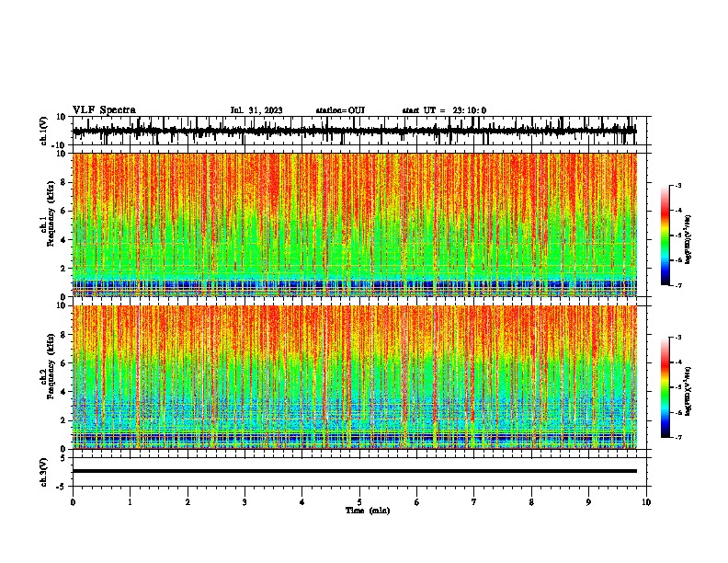Click tick label "4" on the time axis

pyautogui.click(x=302, y=502)
